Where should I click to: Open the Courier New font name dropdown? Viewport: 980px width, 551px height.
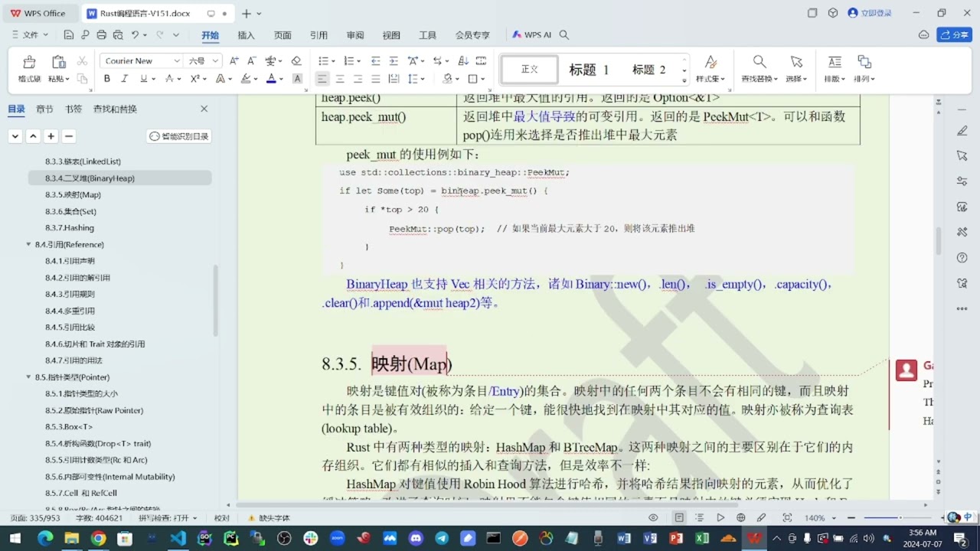click(x=176, y=61)
